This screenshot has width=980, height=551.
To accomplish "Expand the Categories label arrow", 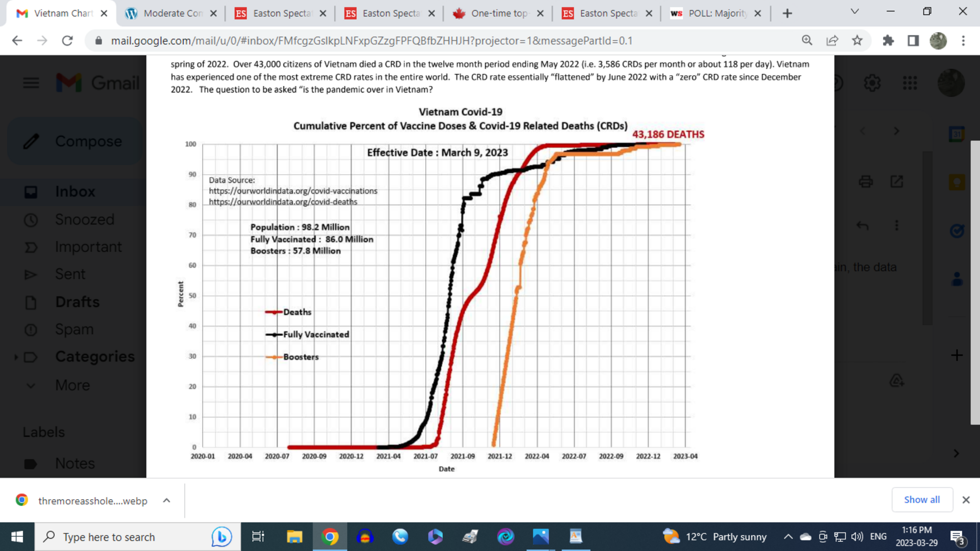I will pos(16,357).
